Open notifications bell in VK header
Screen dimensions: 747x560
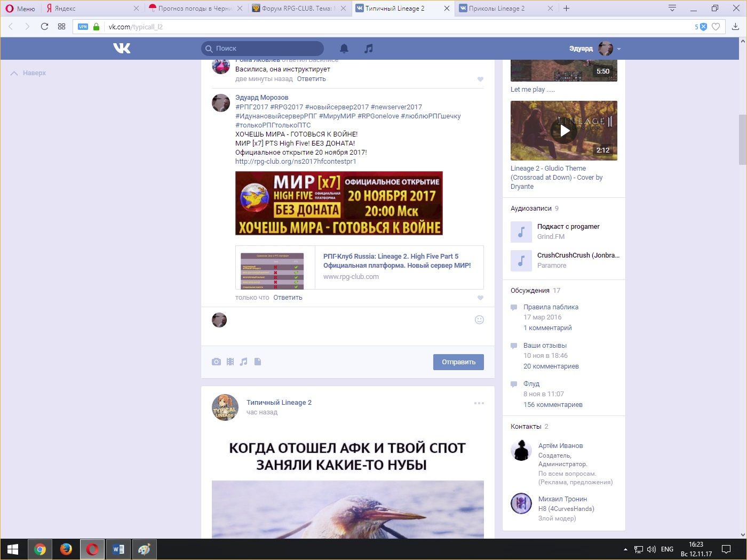pyautogui.click(x=344, y=49)
